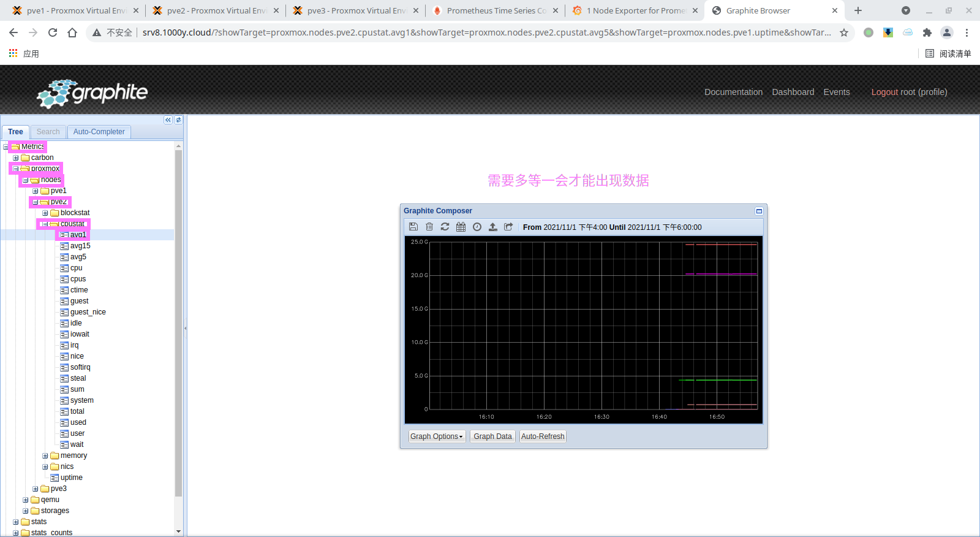Toggle the Auto-Refresh button

point(543,436)
